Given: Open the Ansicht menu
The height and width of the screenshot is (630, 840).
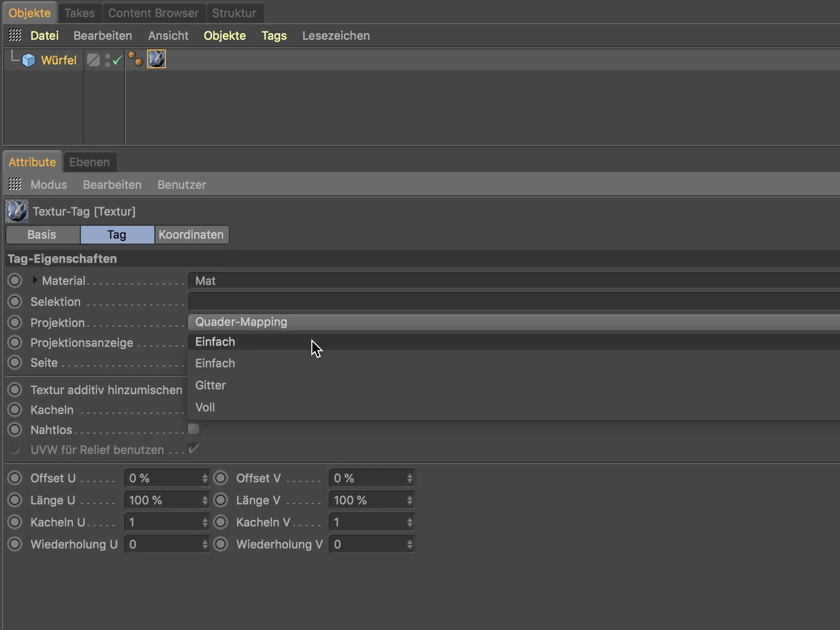Looking at the screenshot, I should [168, 36].
